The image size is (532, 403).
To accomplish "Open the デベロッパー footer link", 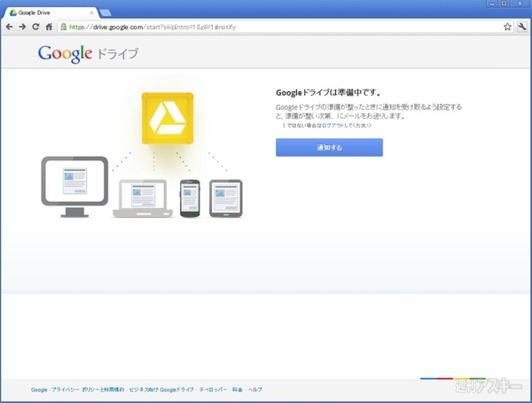I will coord(213,390).
